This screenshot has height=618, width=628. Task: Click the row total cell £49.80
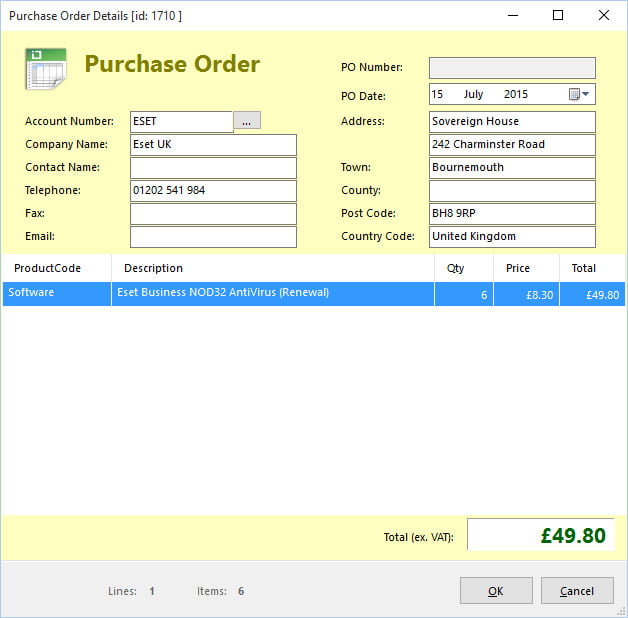(592, 294)
